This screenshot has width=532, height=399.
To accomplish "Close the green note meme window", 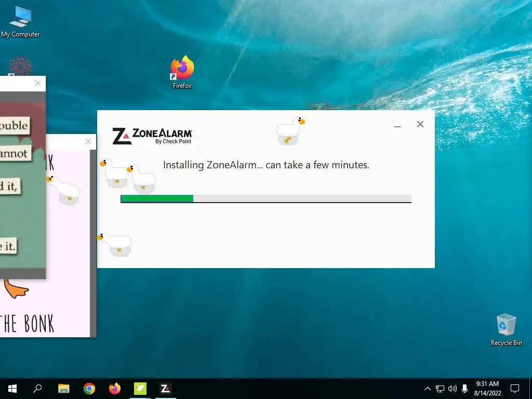I will [x=38, y=84].
